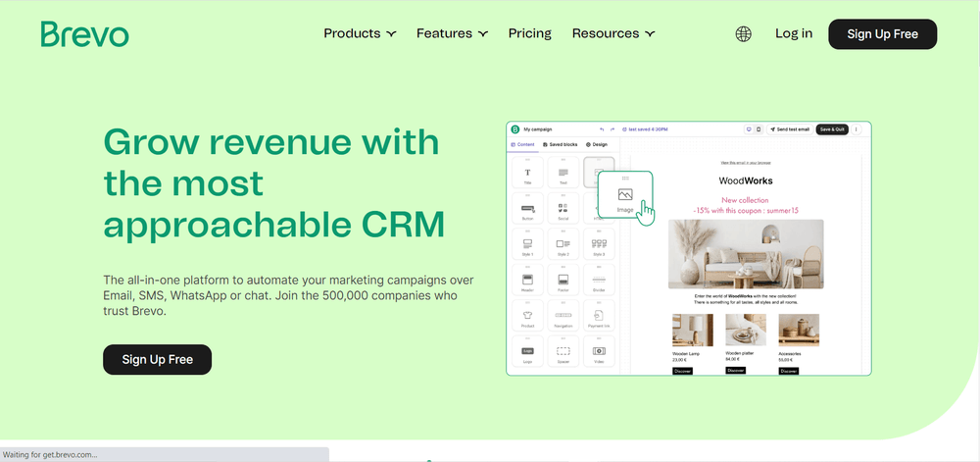Select the Divider block

[x=599, y=280]
